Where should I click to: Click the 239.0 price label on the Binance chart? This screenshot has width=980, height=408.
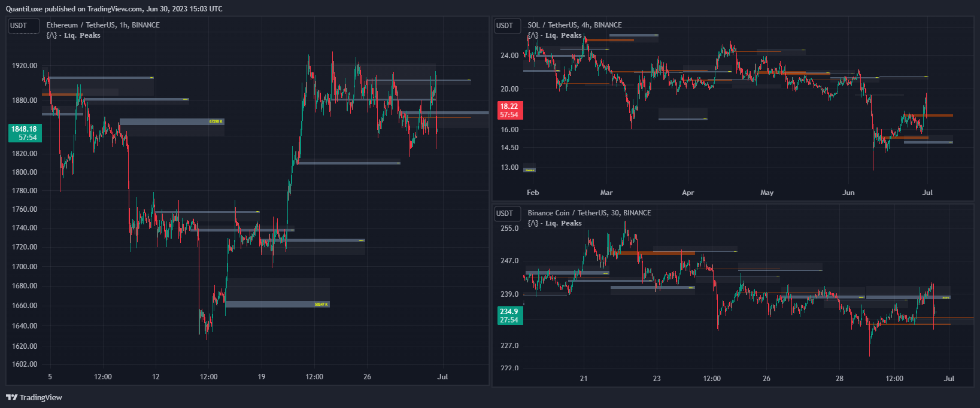point(509,294)
